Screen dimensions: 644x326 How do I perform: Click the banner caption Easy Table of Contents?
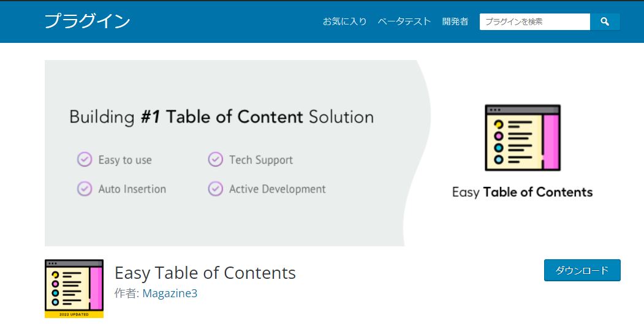523,192
